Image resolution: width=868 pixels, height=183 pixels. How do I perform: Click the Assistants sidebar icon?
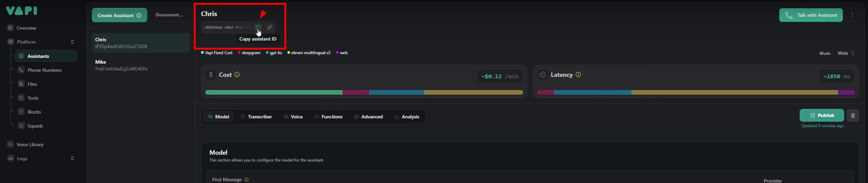pyautogui.click(x=21, y=56)
